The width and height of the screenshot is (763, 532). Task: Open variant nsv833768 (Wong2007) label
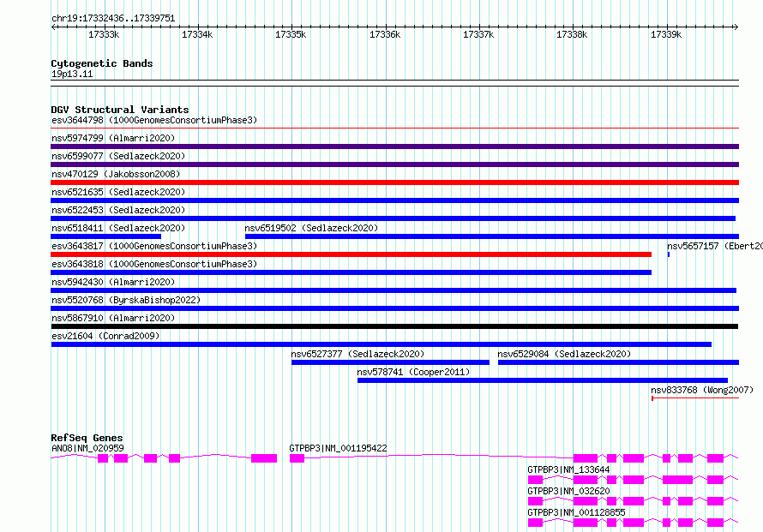(702, 390)
